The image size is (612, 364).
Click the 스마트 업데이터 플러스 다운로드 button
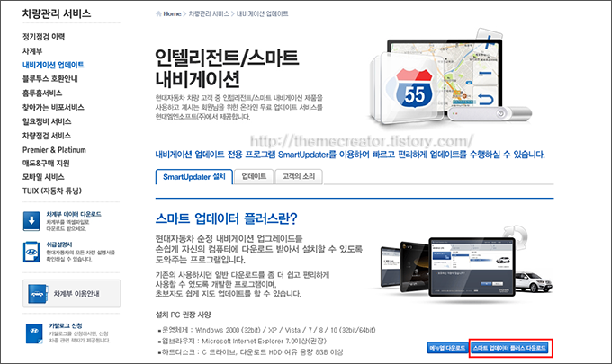(x=509, y=348)
